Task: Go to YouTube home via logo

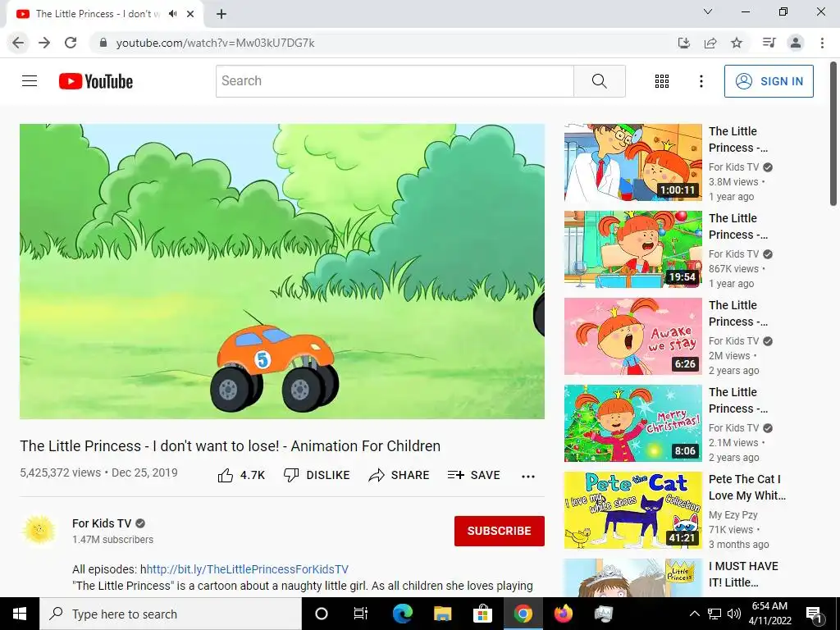Action: click(96, 81)
